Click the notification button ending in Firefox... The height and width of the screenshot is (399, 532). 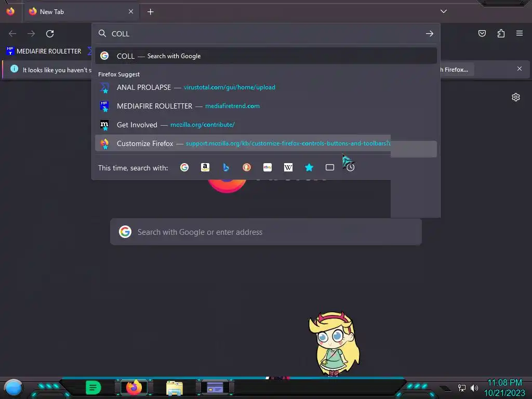tap(456, 70)
